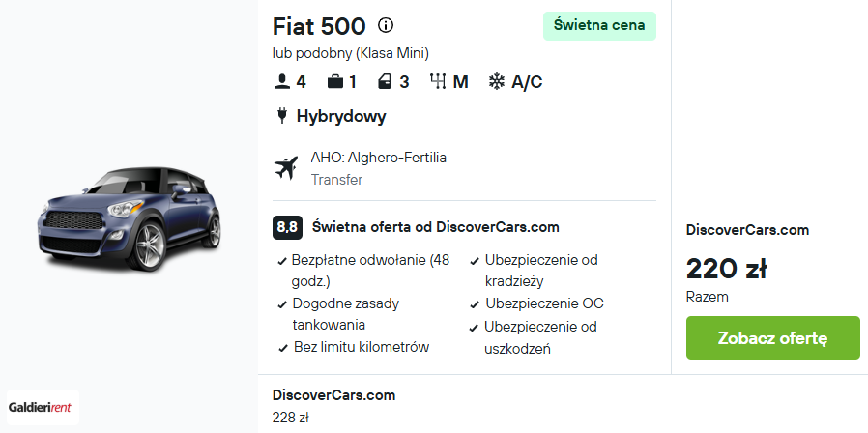This screenshot has height=433, width=868.
Task: Click checkmark next to Dogodne zasady tankowania
Action: click(x=282, y=305)
